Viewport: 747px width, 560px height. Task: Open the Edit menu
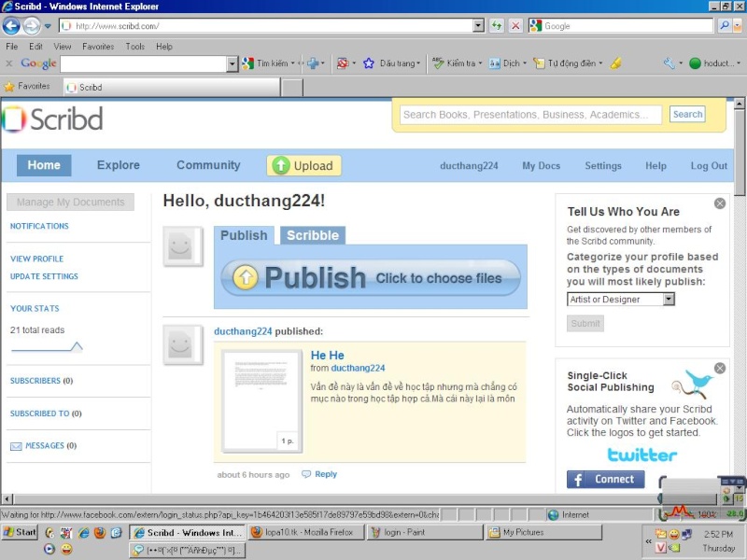point(35,46)
